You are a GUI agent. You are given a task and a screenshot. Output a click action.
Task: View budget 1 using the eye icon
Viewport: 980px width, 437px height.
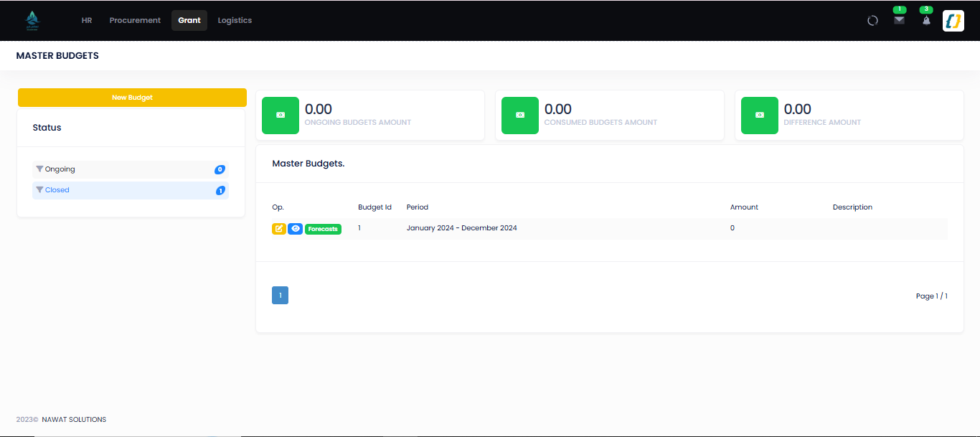pyautogui.click(x=295, y=229)
